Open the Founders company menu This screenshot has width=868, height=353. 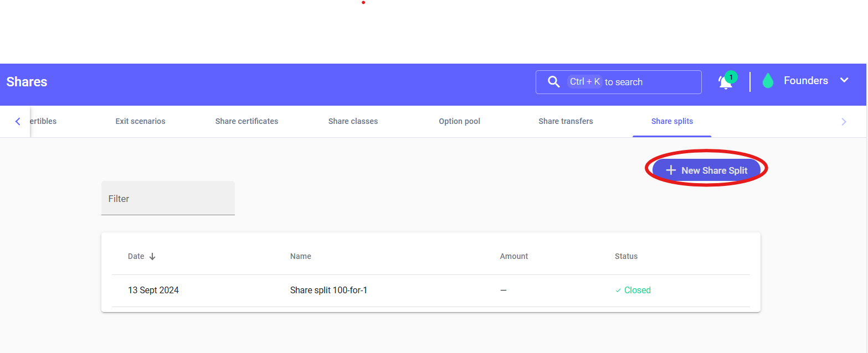point(805,81)
